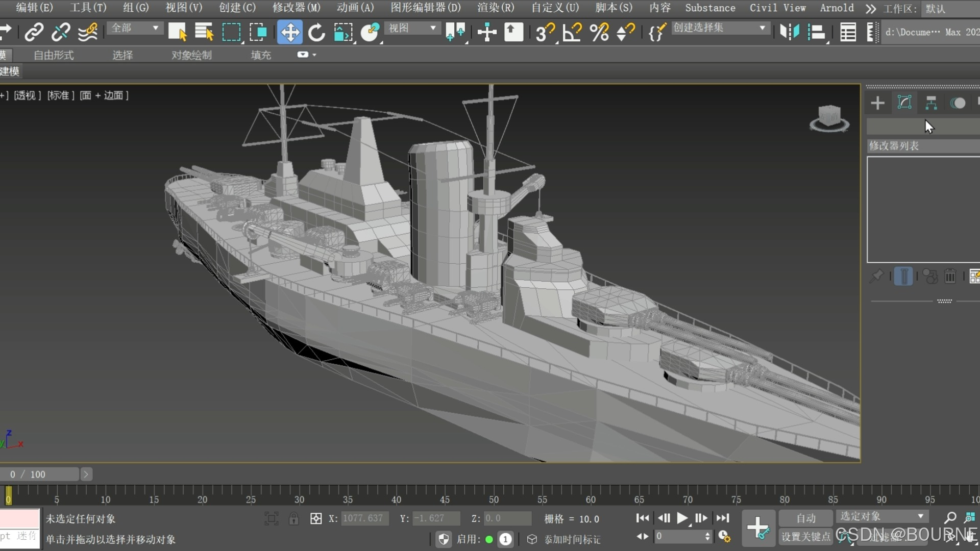Click the 设置关键点 button
980x551 pixels.
point(805,537)
